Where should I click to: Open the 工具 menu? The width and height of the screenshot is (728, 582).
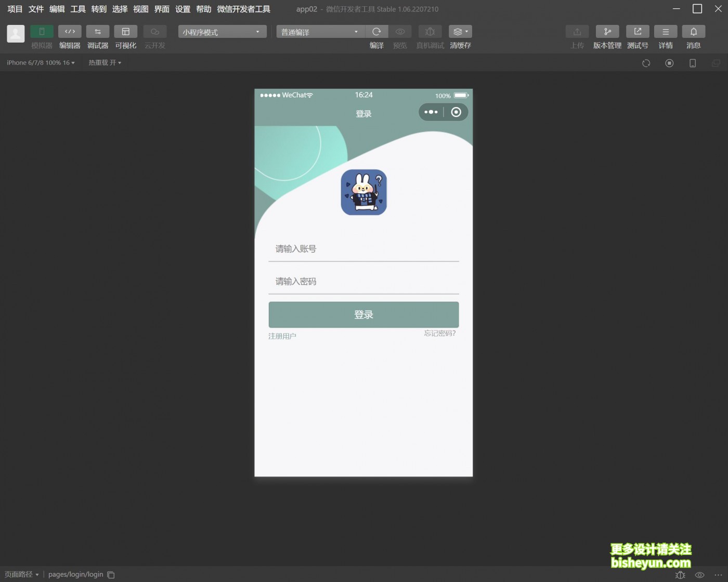78,9
